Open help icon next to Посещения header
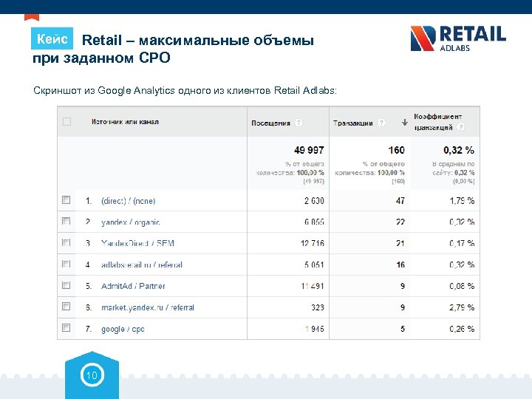The width and height of the screenshot is (532, 399). pyautogui.click(x=299, y=123)
